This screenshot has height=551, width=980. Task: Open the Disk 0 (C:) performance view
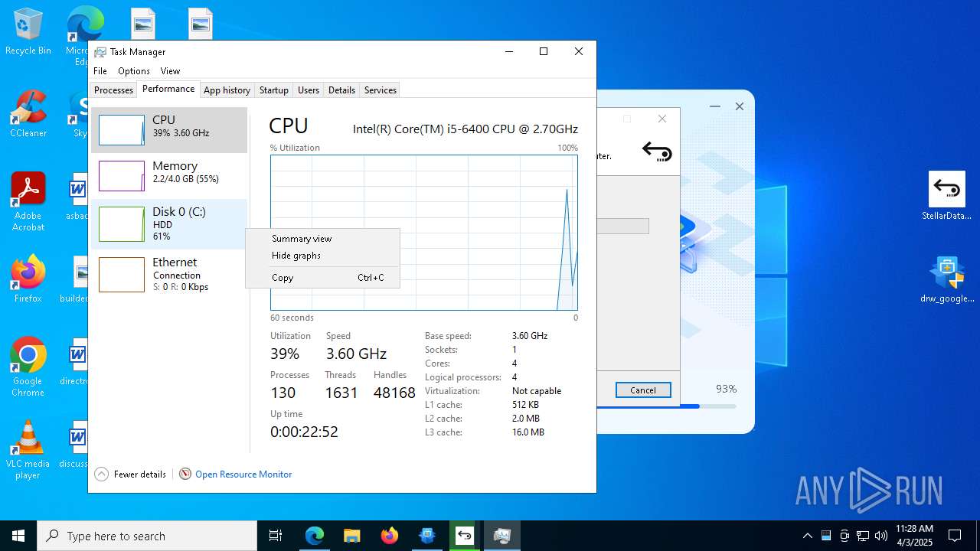(x=169, y=224)
